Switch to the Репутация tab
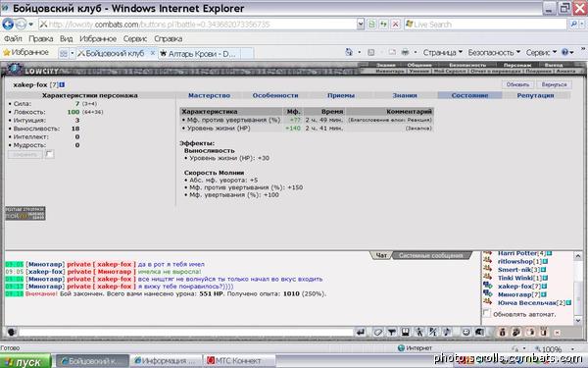588x368 pixels. [535, 95]
